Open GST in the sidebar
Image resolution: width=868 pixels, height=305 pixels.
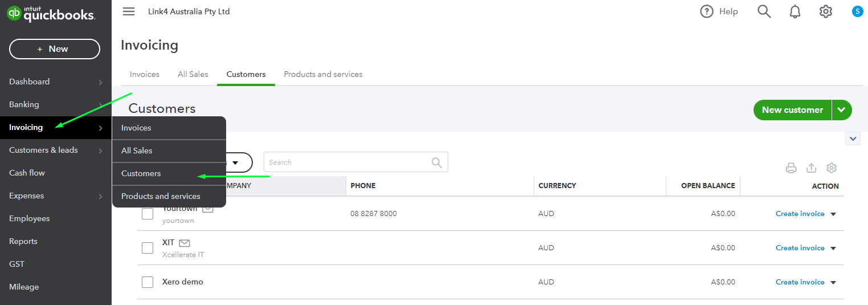[x=56, y=264]
